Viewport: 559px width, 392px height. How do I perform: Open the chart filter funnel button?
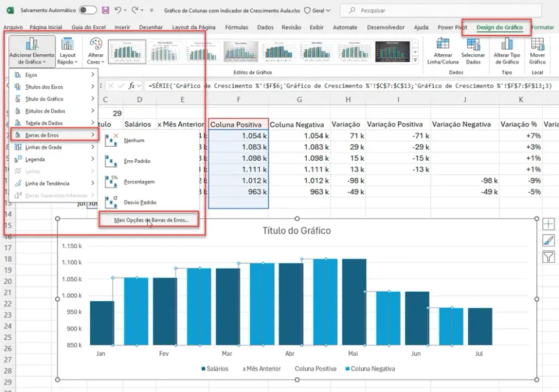point(549,257)
